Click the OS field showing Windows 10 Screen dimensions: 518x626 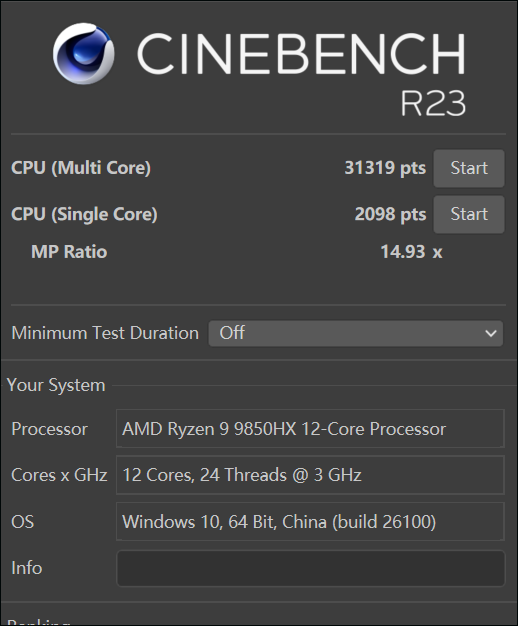[x=310, y=521]
